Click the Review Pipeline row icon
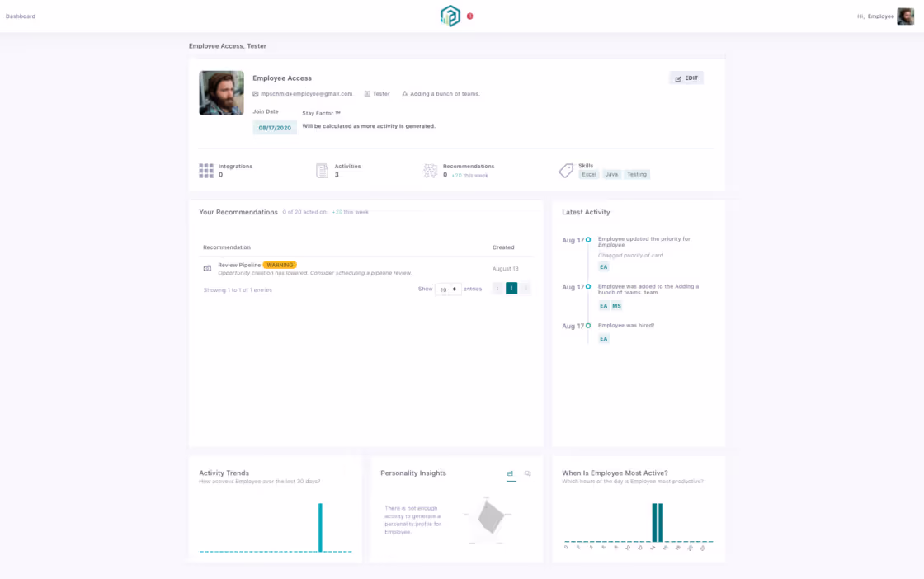Viewport: 924px width, 579px height. click(x=207, y=269)
